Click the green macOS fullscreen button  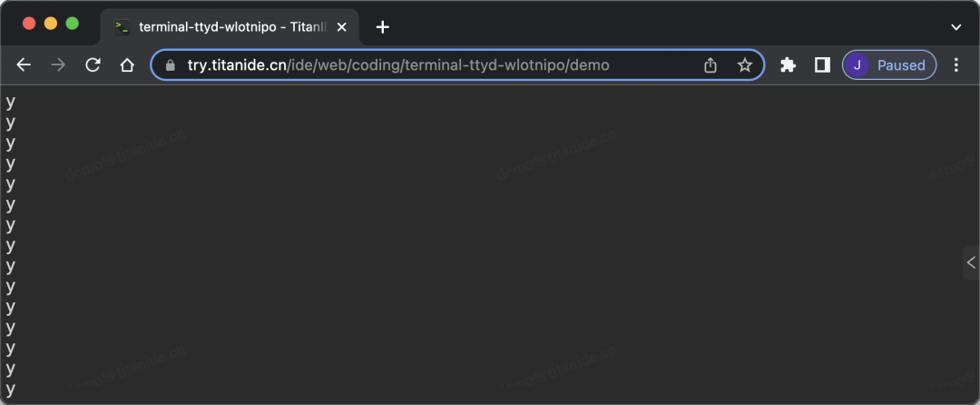[x=73, y=24]
